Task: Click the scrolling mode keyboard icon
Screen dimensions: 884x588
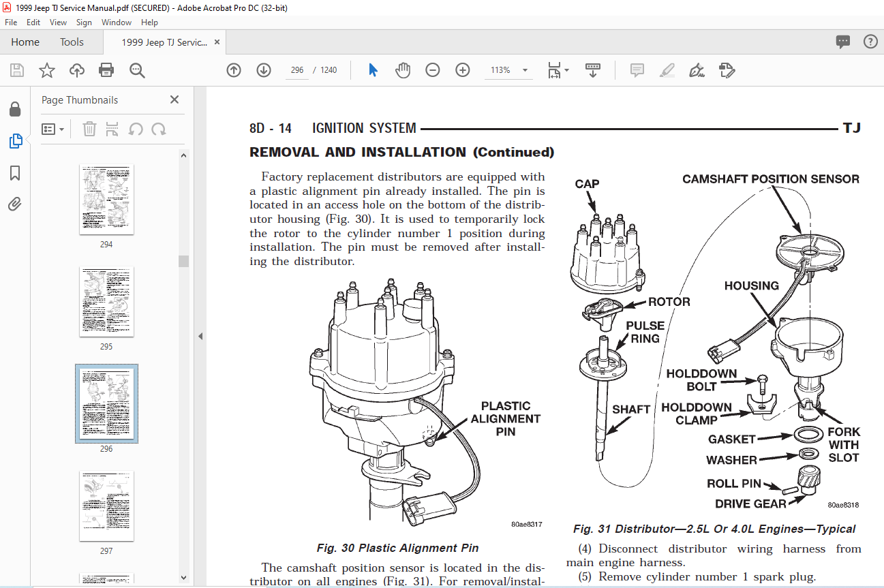Action: (592, 70)
